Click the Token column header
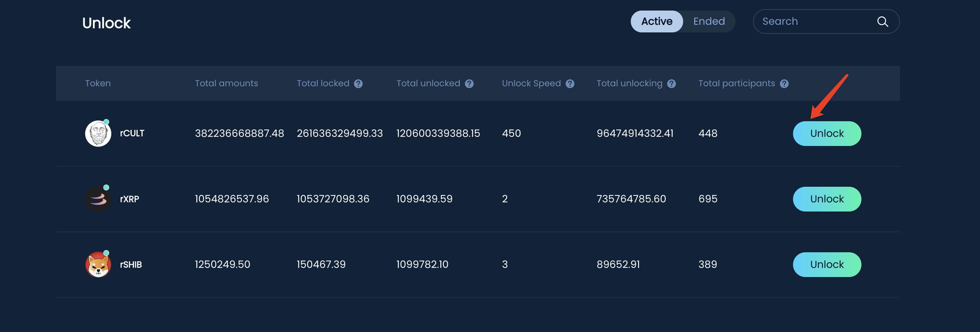980x332 pixels. [98, 83]
